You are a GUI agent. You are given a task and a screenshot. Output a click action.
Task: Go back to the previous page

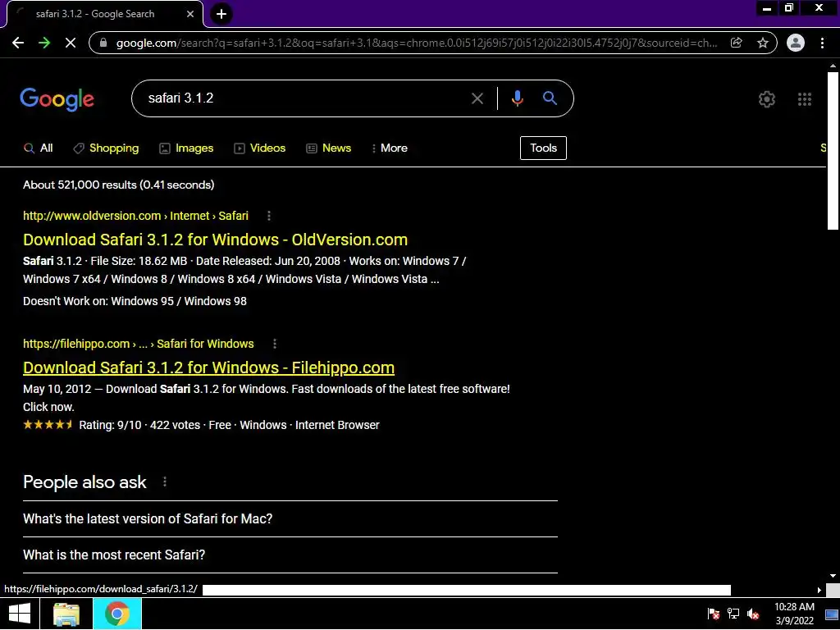pos(18,43)
